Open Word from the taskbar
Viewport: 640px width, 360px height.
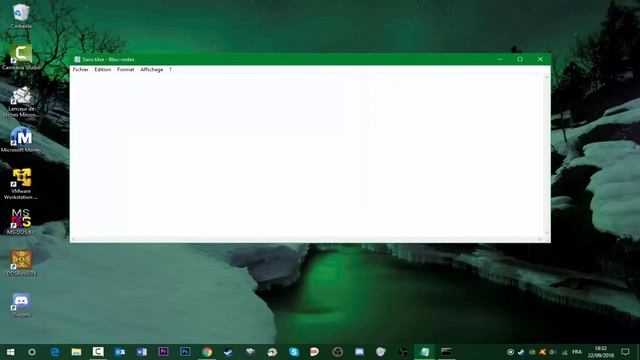click(x=141, y=352)
